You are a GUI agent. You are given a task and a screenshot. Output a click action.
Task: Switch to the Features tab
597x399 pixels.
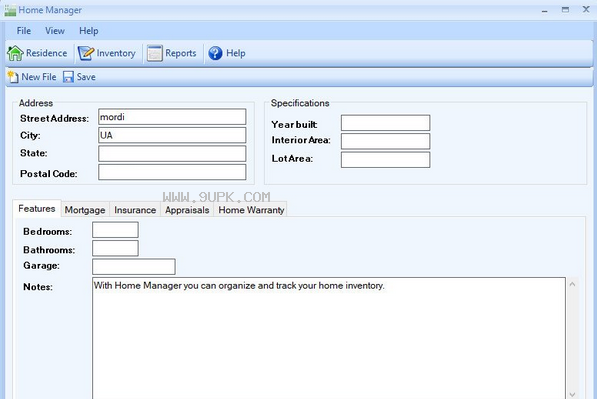coord(37,209)
